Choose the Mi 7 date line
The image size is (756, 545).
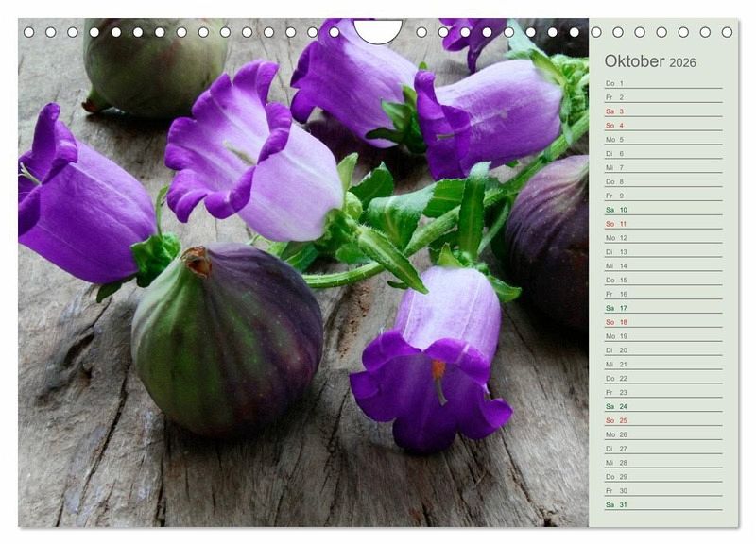tap(662, 167)
